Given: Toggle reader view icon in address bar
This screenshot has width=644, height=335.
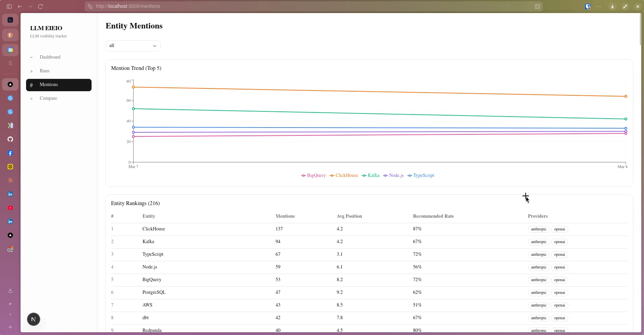Looking at the screenshot, I should point(537,7).
